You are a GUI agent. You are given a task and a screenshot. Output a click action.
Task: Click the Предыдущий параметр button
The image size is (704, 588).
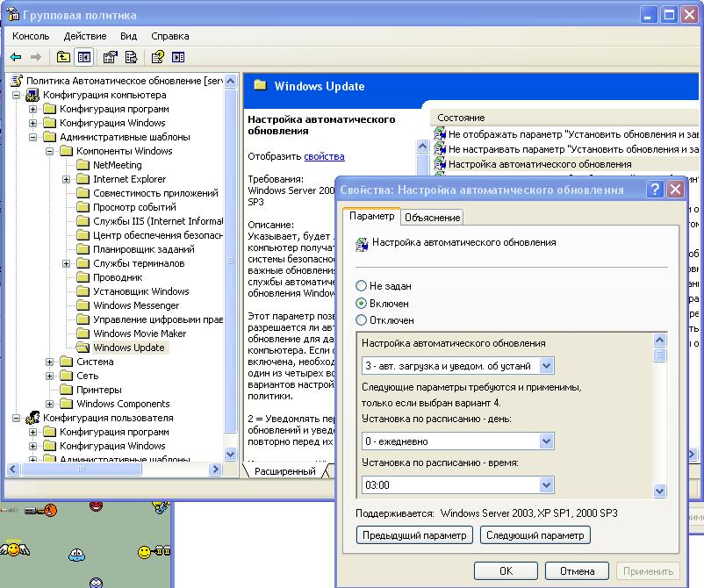414,535
